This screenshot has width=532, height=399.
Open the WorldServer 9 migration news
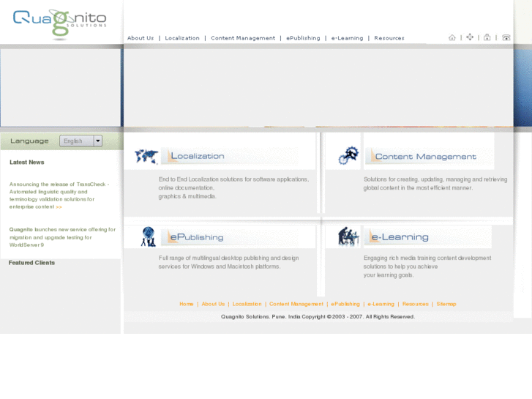click(62, 237)
